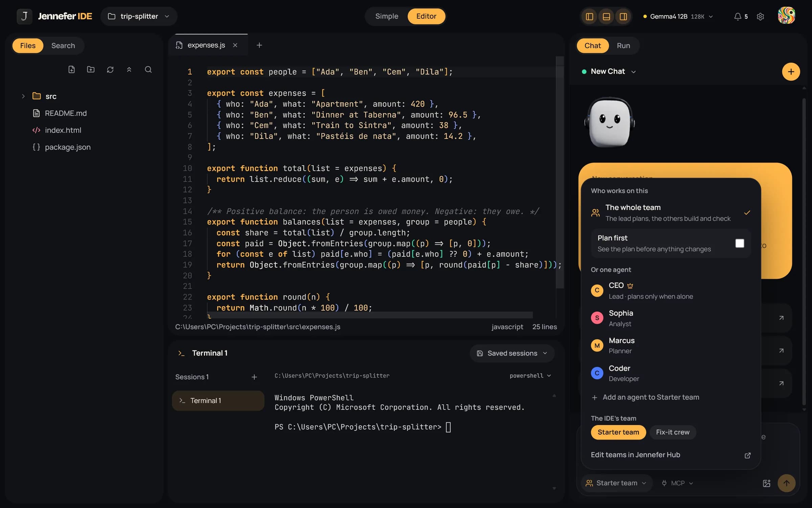Switch to the Run tab
The width and height of the screenshot is (812, 508).
tap(623, 45)
